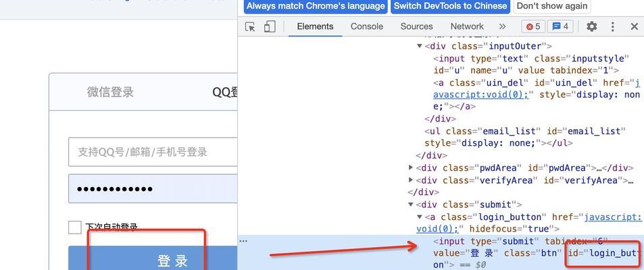Close the DevTools panel
Screen dimensions: 644x270
coord(634,27)
